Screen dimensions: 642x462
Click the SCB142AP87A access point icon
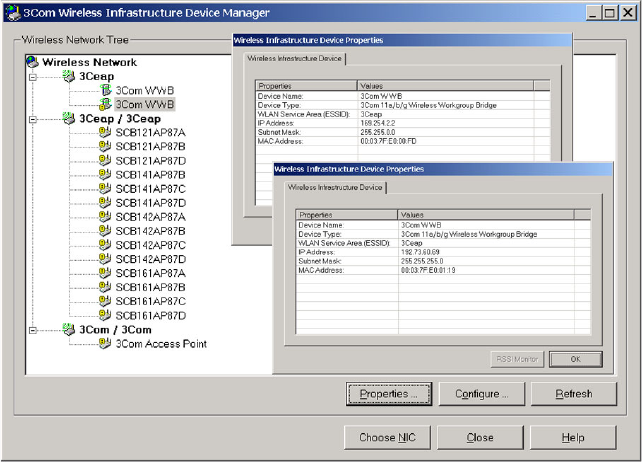[x=105, y=217]
